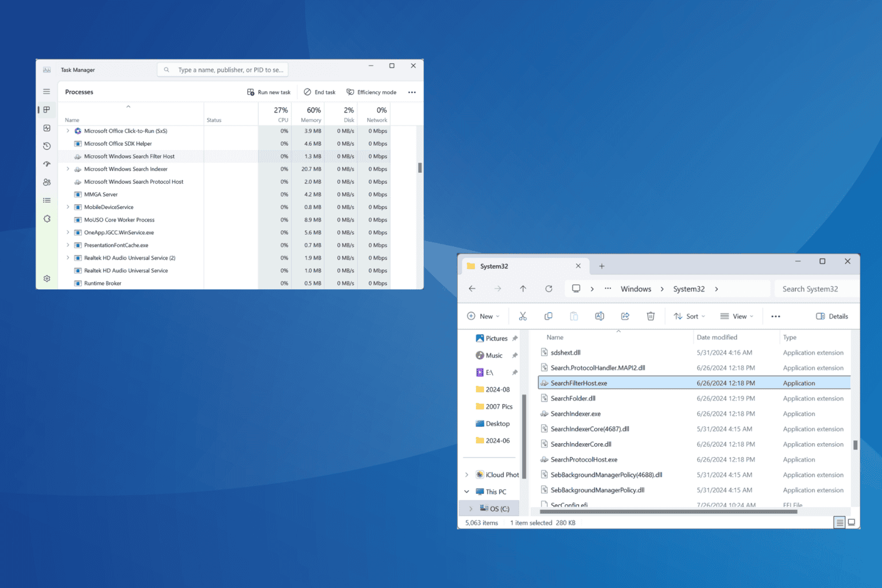Go up one folder level in Explorer
Viewport: 882px width, 588px height.
[x=523, y=289]
